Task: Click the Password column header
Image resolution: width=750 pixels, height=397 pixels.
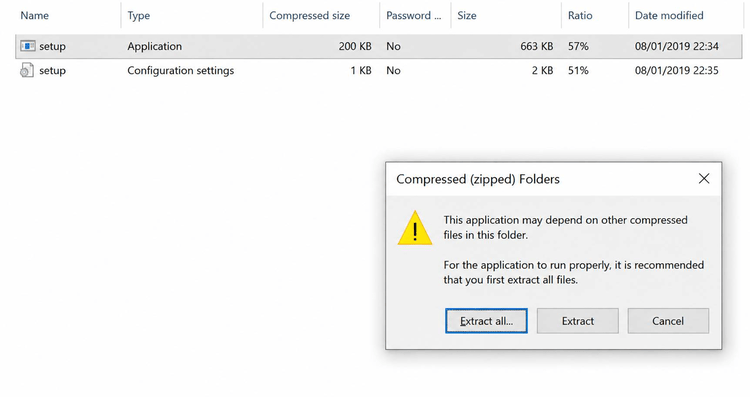Action: pyautogui.click(x=414, y=15)
